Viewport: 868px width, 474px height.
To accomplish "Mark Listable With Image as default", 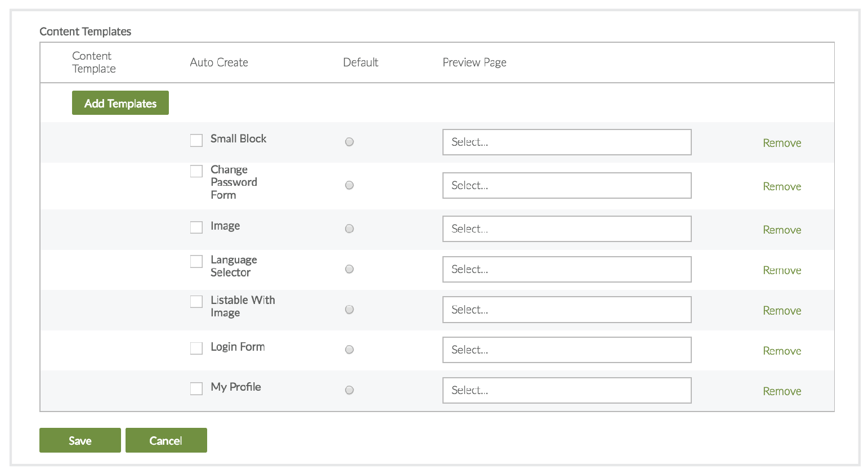I will coord(350,310).
